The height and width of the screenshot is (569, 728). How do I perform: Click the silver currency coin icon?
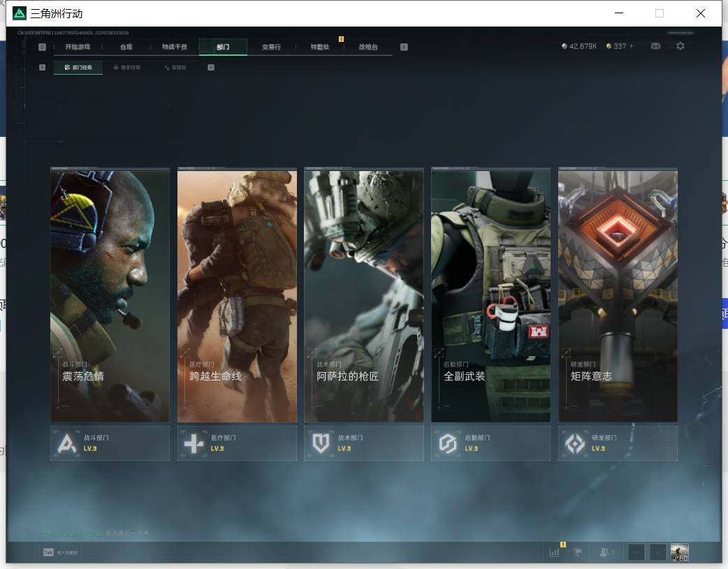pyautogui.click(x=564, y=46)
